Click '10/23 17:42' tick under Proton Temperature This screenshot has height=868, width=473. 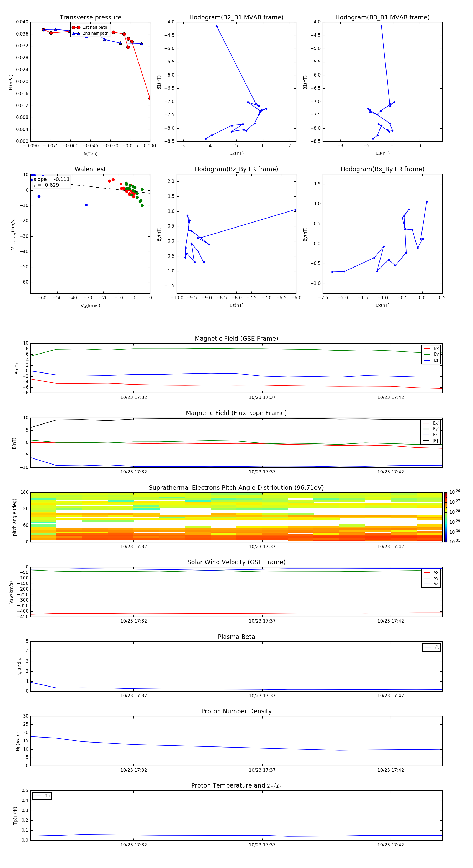[390, 845]
